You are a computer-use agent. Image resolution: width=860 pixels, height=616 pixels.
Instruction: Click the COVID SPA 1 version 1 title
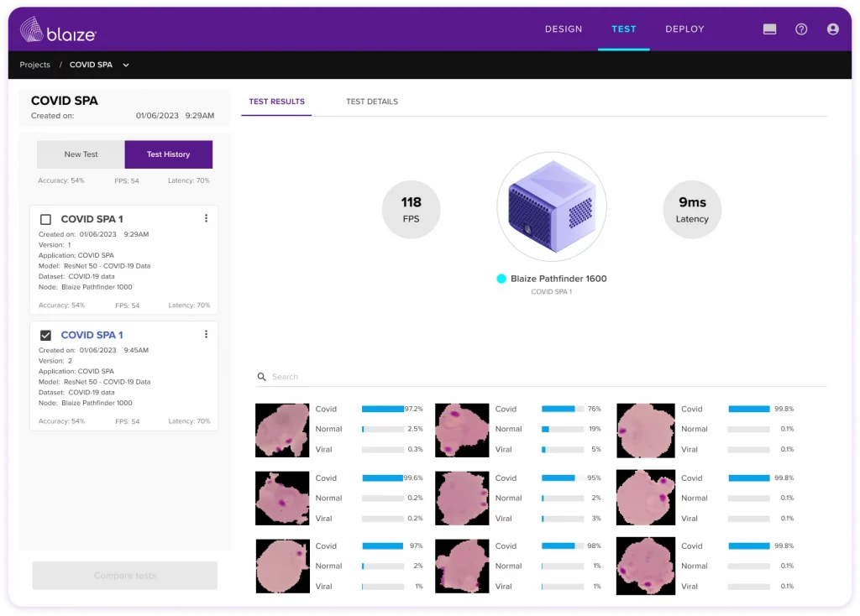[92, 219]
